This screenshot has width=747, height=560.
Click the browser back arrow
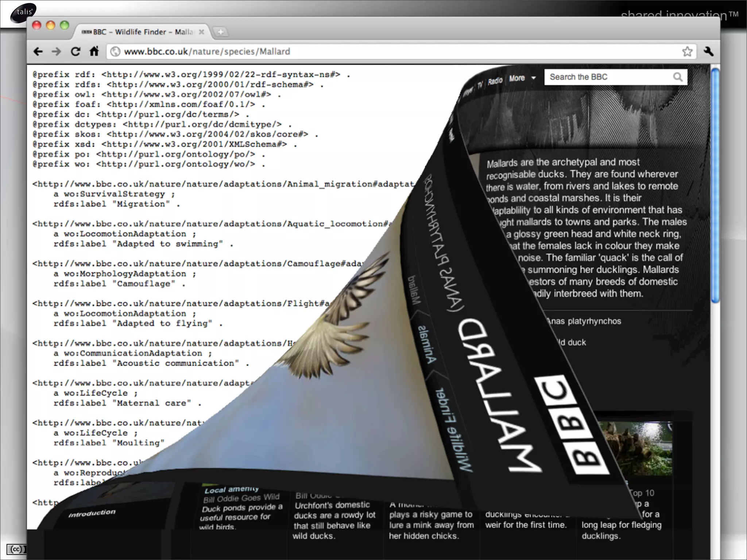(38, 51)
